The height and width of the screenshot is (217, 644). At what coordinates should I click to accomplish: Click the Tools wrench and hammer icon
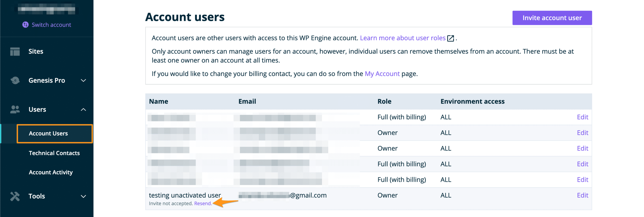point(15,196)
